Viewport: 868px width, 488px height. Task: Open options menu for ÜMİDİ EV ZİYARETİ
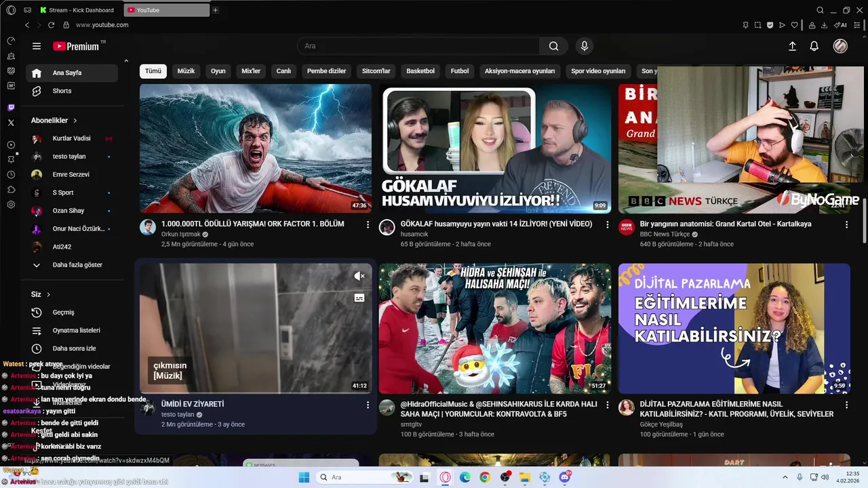(368, 405)
